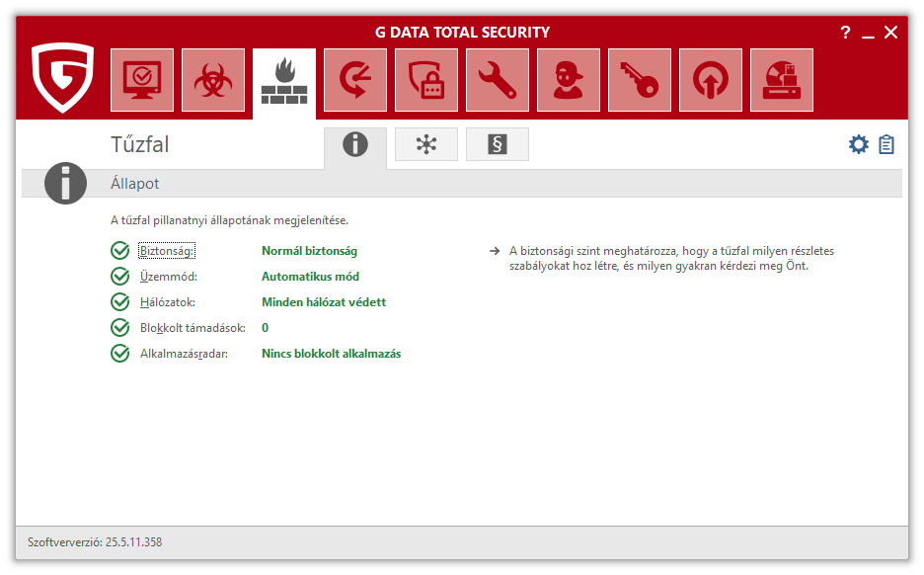Switch to the Rule sets paragraph tab
Screen dimensions: 924x575
pos(498,144)
